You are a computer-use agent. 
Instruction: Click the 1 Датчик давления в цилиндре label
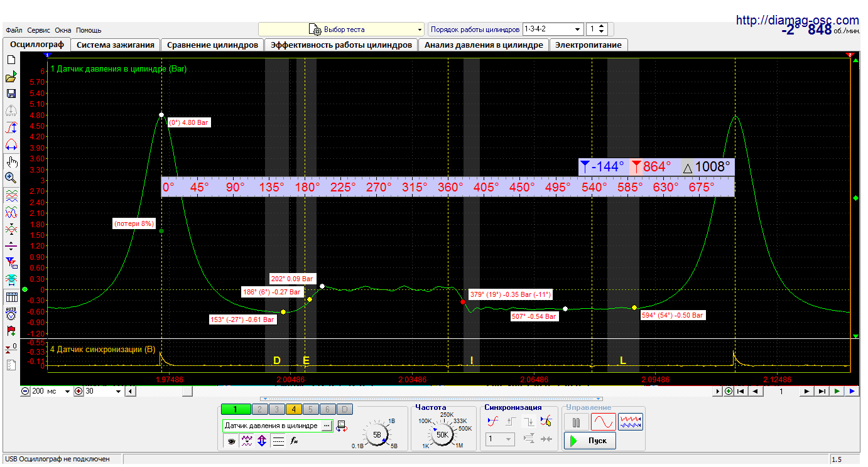click(x=118, y=69)
